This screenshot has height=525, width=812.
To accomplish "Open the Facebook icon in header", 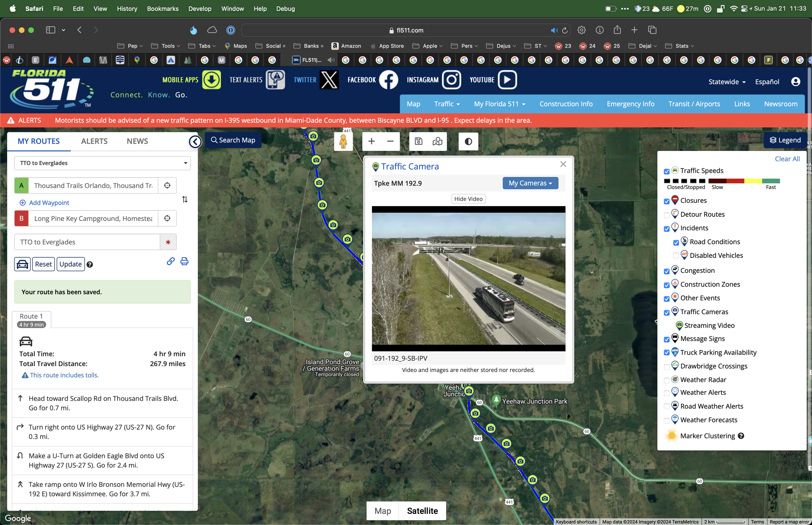I will point(389,80).
